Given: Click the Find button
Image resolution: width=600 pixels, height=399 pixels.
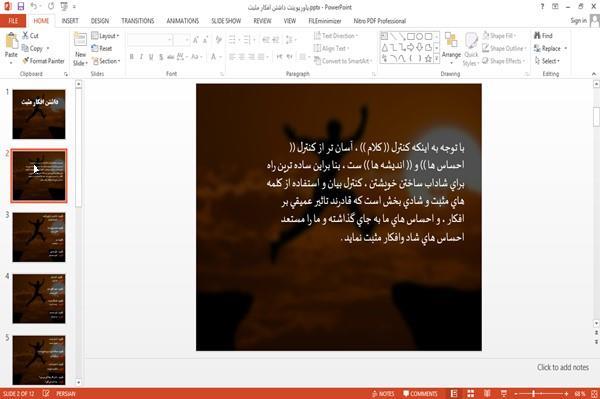Looking at the screenshot, I should point(543,36).
